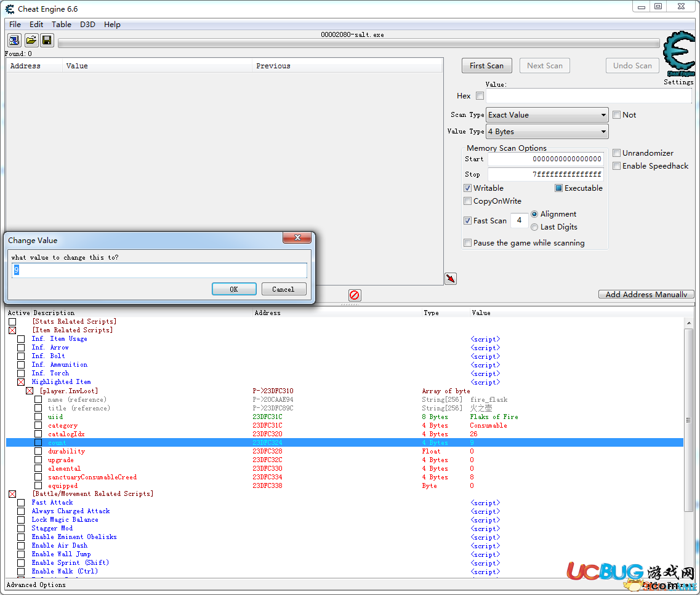This screenshot has height=595, width=700.
Task: Click the change value text field
Action: [x=159, y=270]
